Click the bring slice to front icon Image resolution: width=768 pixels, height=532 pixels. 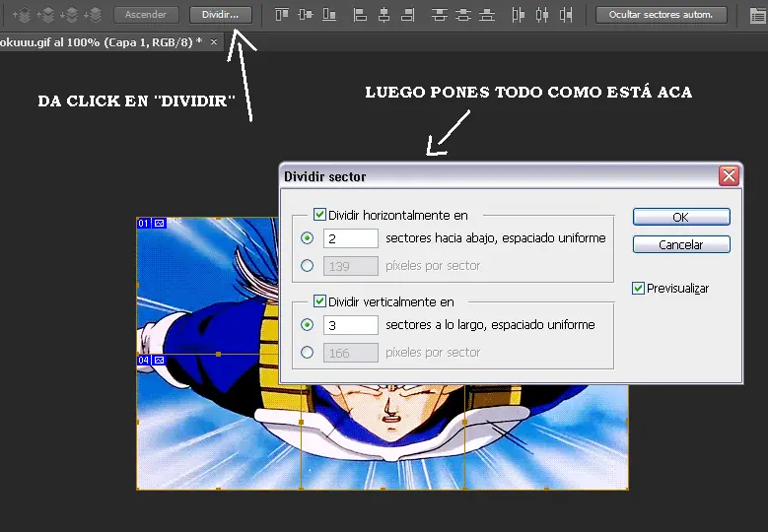click(x=21, y=15)
